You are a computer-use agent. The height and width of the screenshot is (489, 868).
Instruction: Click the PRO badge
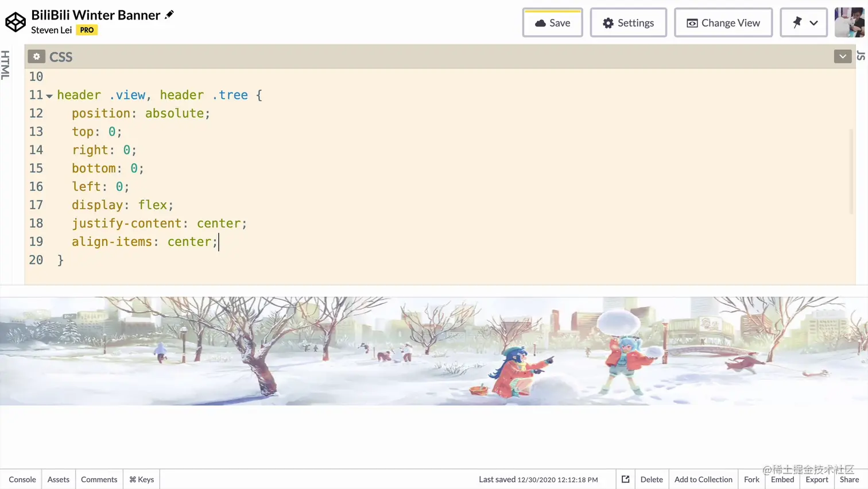tap(87, 30)
